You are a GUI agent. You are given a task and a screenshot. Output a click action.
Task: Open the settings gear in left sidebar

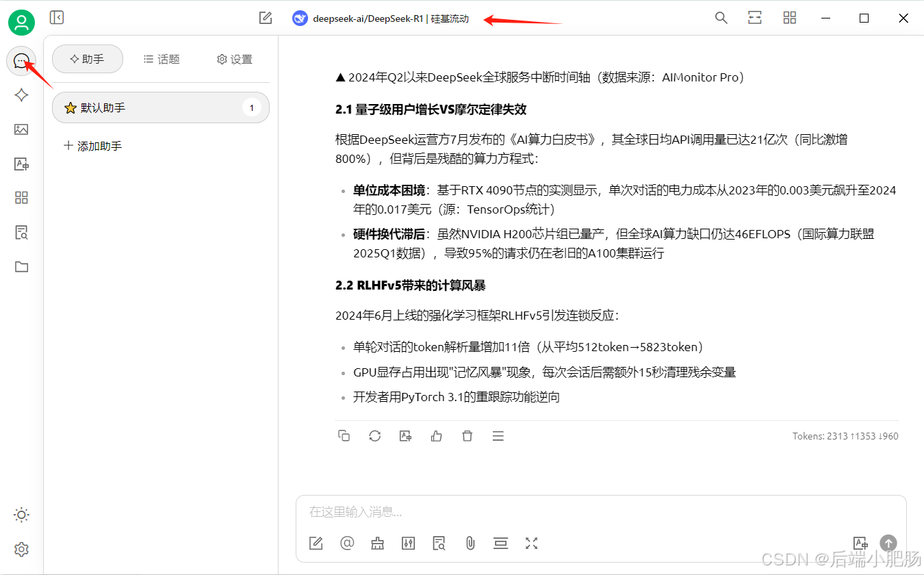click(21, 550)
